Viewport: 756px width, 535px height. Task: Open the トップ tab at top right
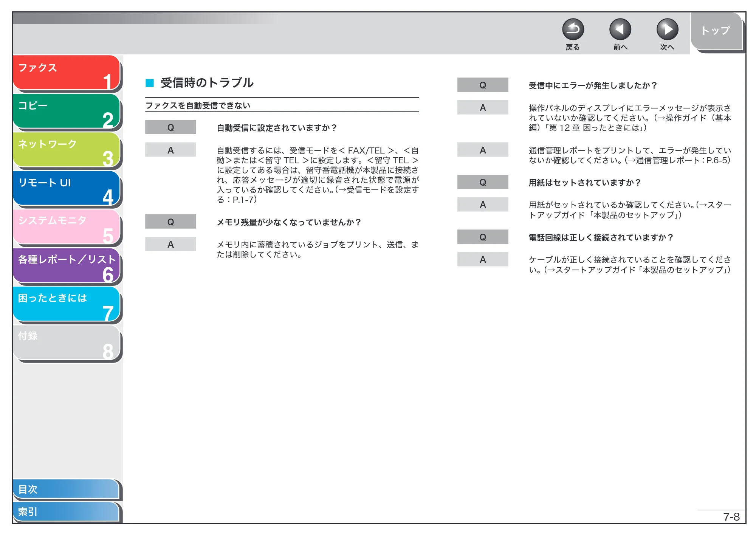click(716, 31)
